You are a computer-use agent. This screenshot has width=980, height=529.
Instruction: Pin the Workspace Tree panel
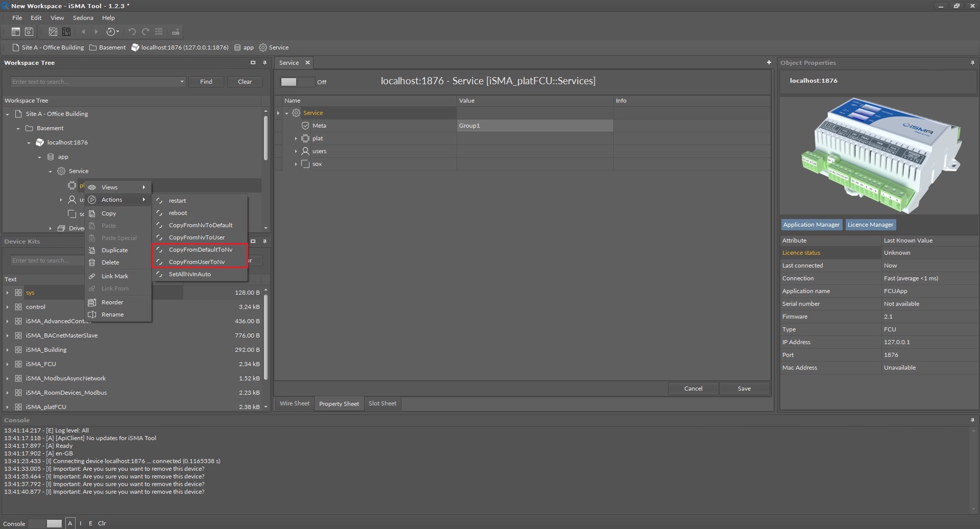(x=265, y=63)
